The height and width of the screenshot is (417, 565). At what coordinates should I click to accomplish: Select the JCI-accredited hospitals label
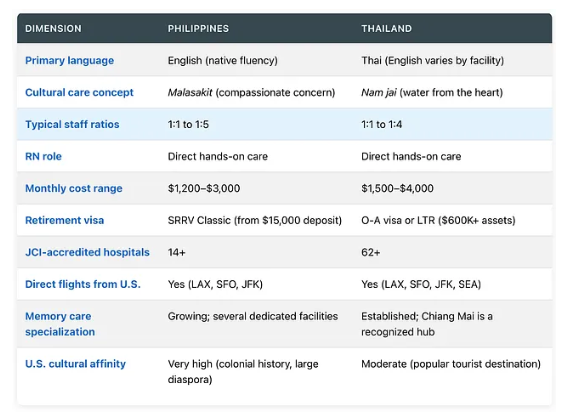(x=87, y=252)
